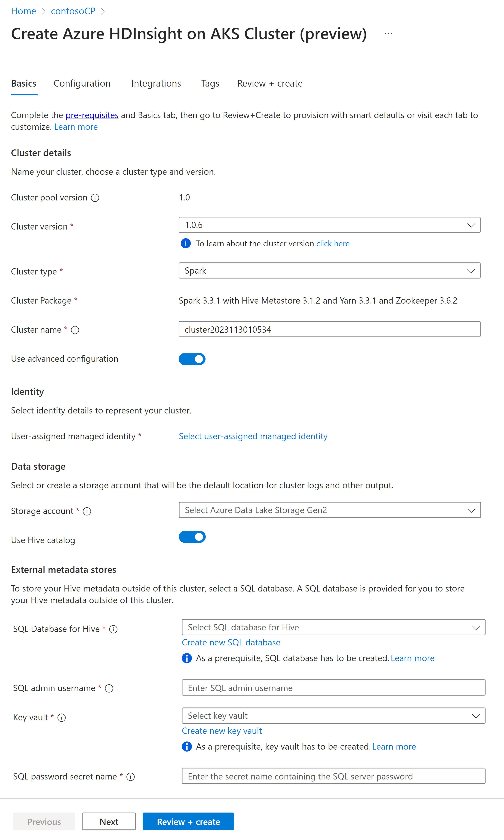Click the Review + create button
Viewport: 504px width, 840px height.
click(188, 821)
